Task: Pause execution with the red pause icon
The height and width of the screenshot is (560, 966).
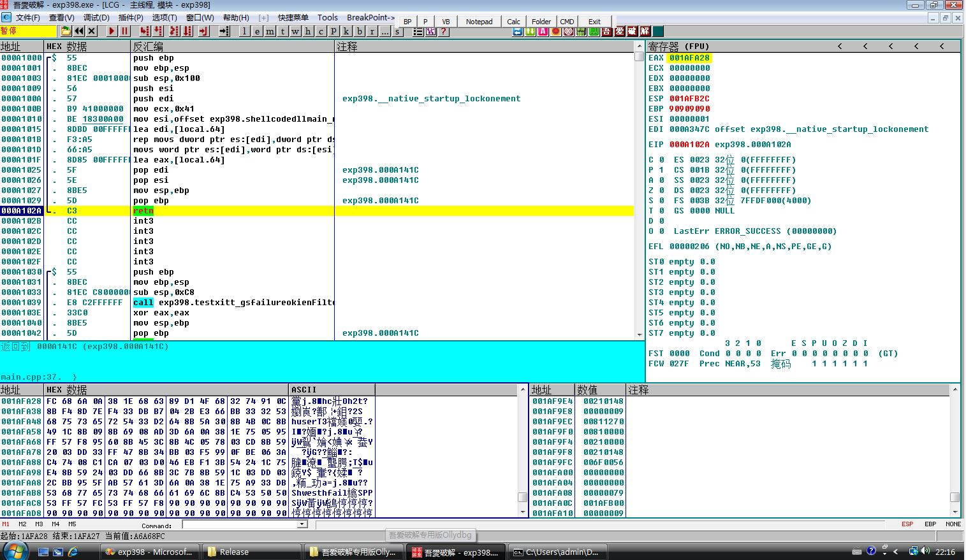Action: pos(124,31)
